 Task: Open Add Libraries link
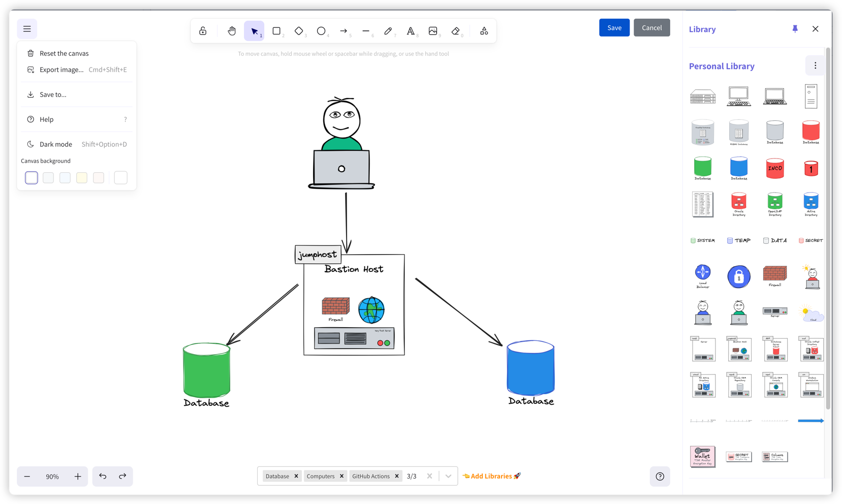[x=491, y=476]
